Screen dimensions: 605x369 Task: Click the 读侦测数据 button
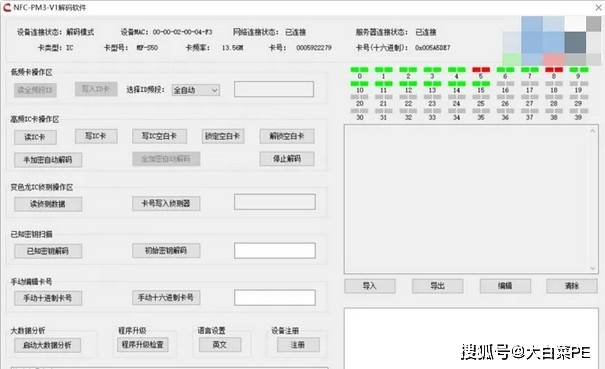48,204
